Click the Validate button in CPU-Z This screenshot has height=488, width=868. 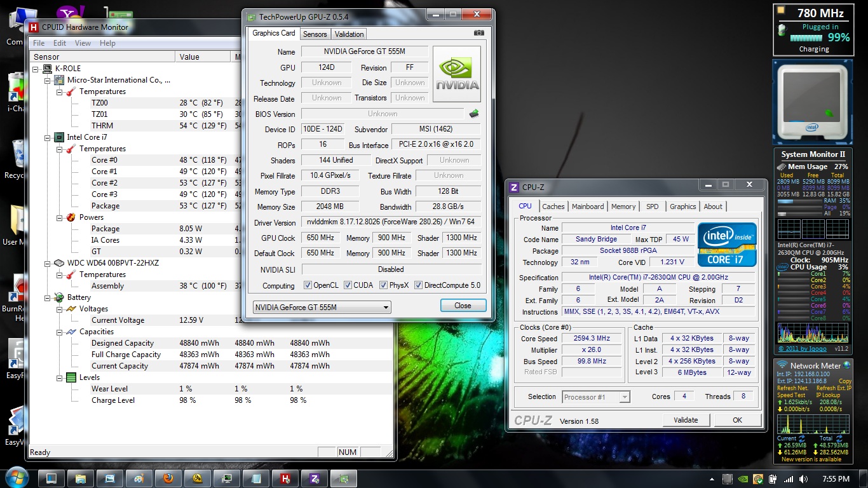coord(686,420)
